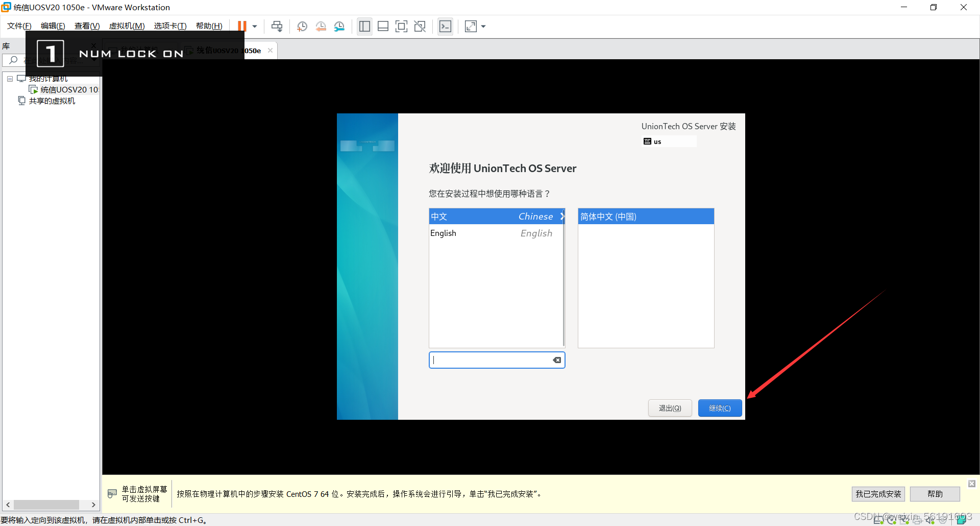Select 共享的虚拟机 in the library

click(x=47, y=101)
